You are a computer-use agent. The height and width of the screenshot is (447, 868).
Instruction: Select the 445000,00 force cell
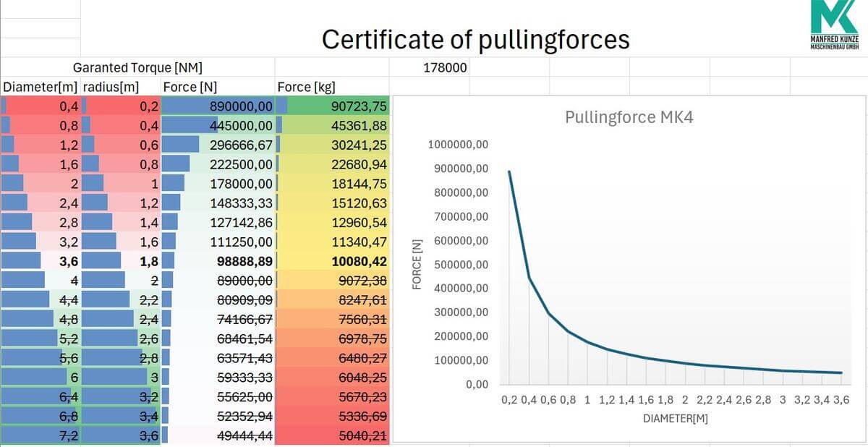[x=218, y=125]
